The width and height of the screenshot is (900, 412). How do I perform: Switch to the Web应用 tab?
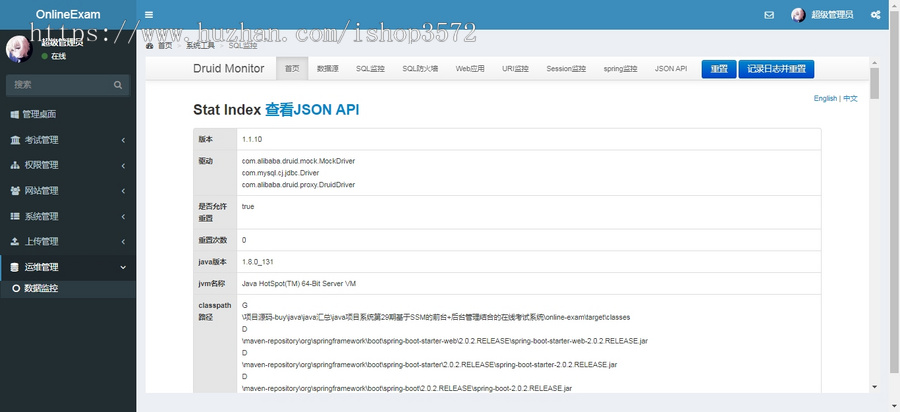point(470,68)
